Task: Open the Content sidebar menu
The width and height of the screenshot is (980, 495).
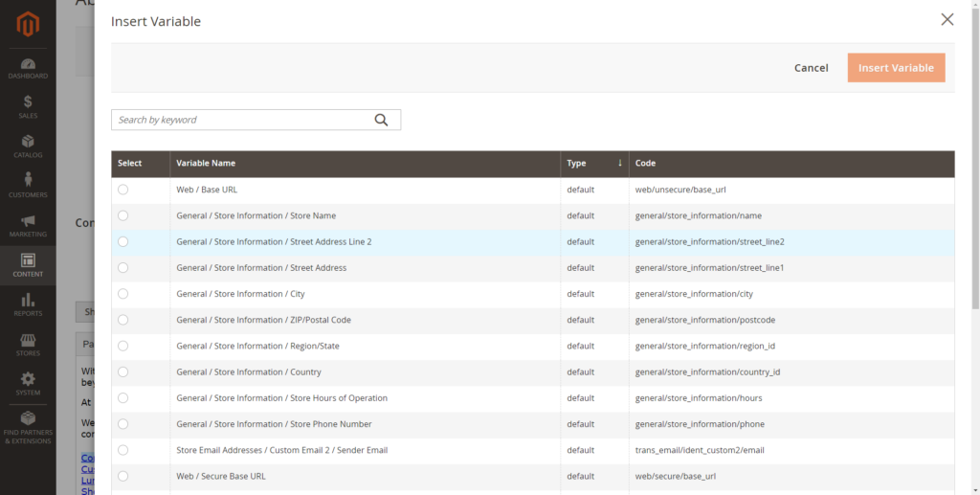Action: tap(28, 265)
